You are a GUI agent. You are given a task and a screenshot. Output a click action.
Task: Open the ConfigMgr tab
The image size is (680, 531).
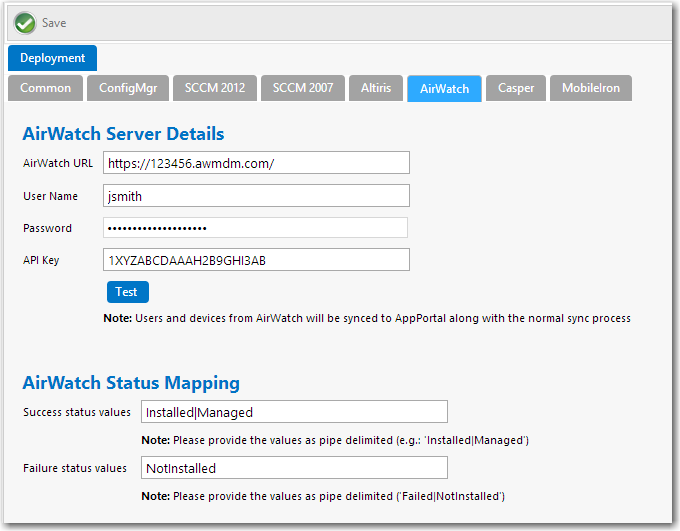tap(128, 88)
